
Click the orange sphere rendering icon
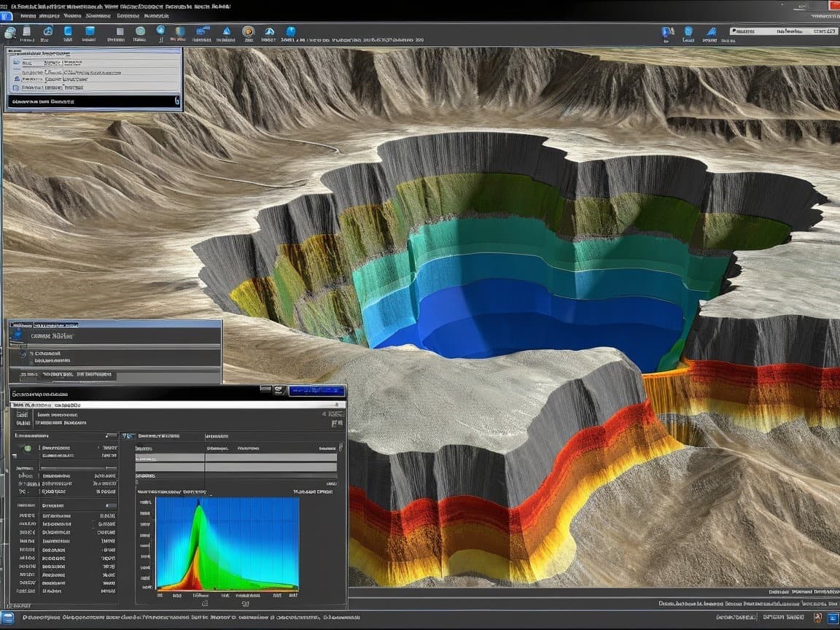pos(248,31)
